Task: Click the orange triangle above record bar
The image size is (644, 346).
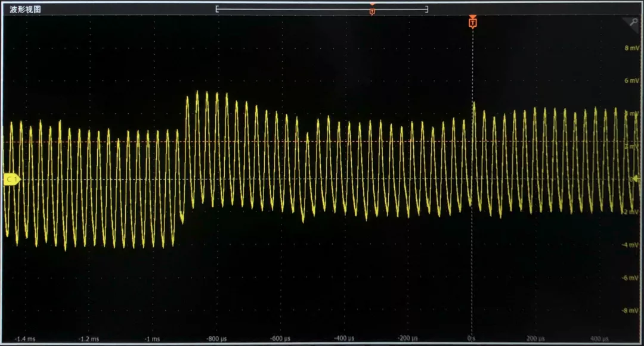Action: click(372, 4)
